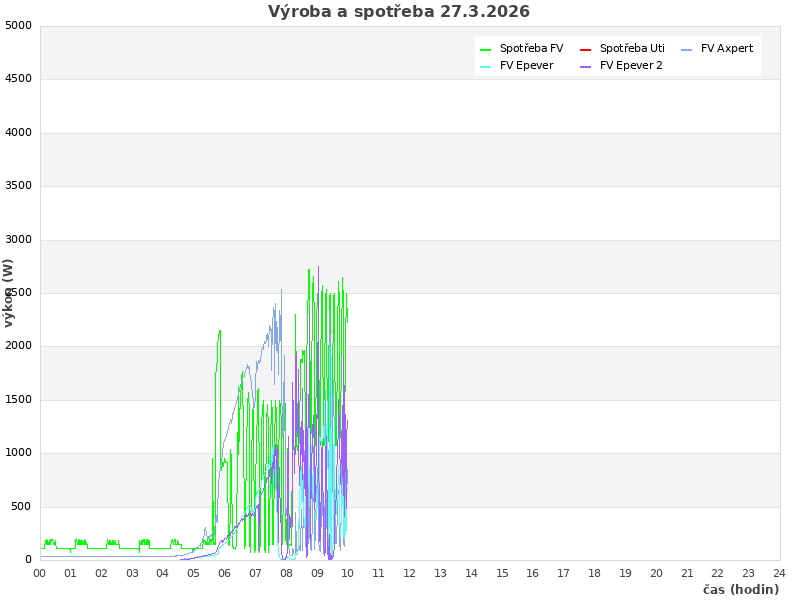Click the 1500 label on the y-axis
Viewport: 800px width, 600px height.
[18, 399]
